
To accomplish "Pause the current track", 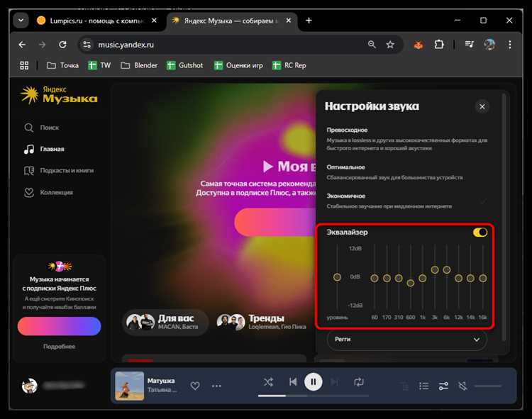I will 313,382.
